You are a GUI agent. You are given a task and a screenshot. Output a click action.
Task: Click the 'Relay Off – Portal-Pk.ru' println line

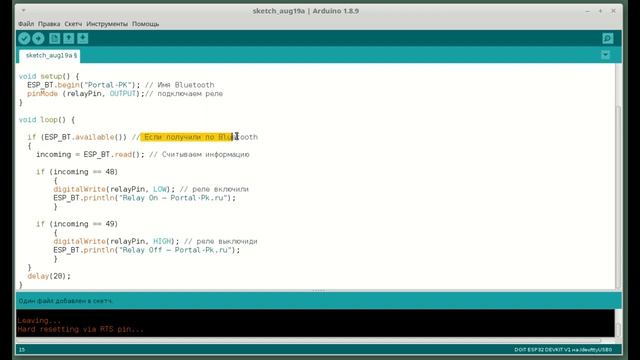(147, 250)
